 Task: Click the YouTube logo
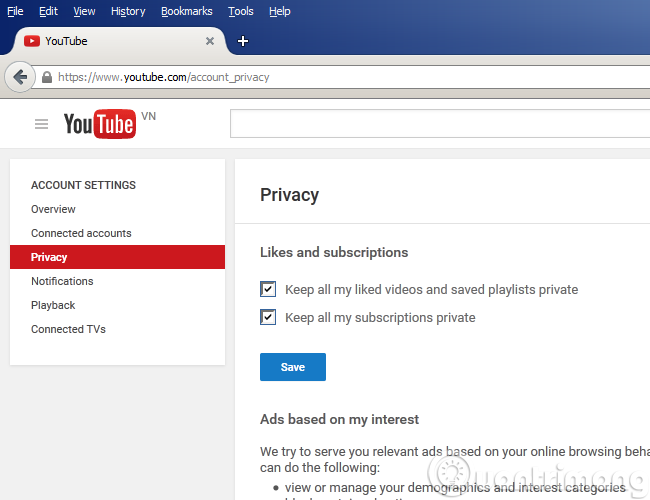99,124
